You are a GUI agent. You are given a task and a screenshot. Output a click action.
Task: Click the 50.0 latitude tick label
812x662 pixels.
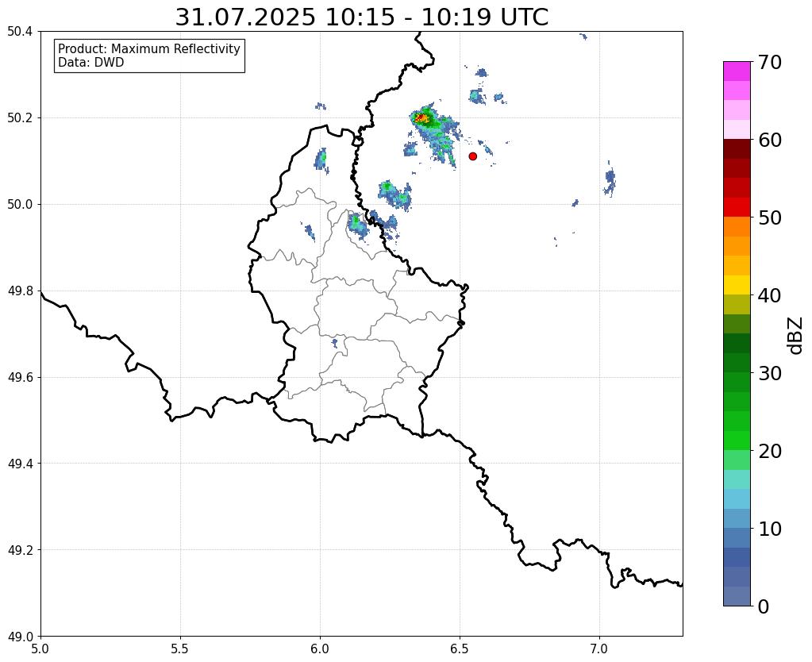(x=20, y=204)
